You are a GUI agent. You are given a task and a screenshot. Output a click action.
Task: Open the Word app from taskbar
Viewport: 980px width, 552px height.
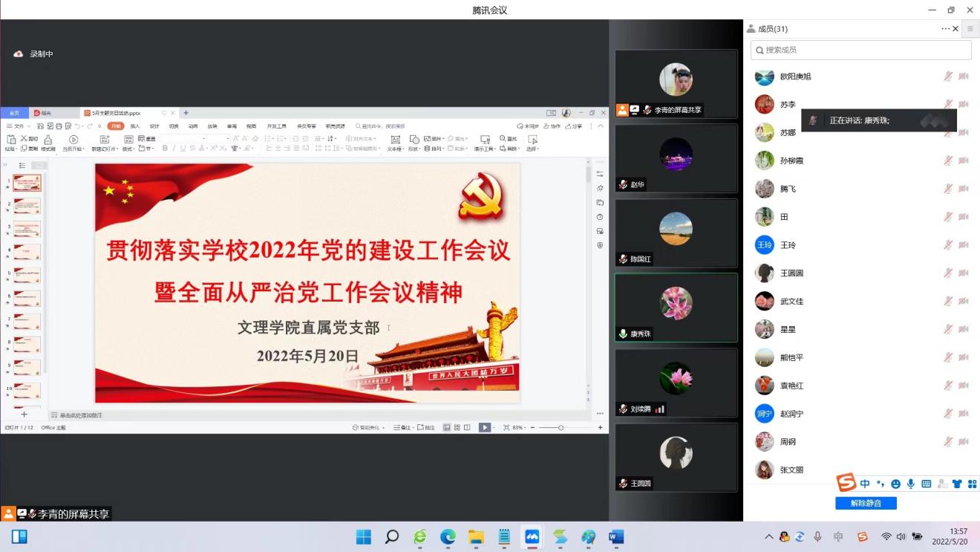pyautogui.click(x=616, y=536)
